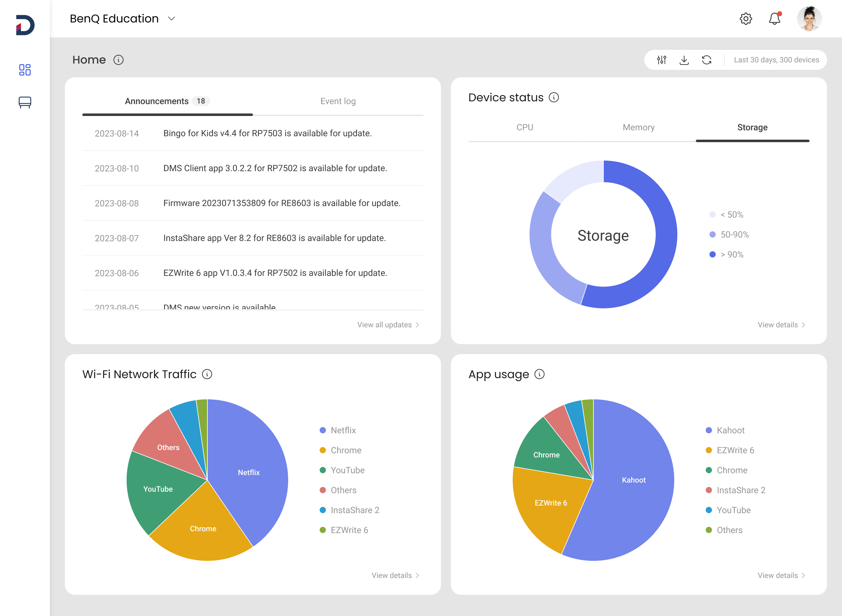This screenshot has width=842, height=616.
Task: Click the App usage info icon
Action: 540,374
